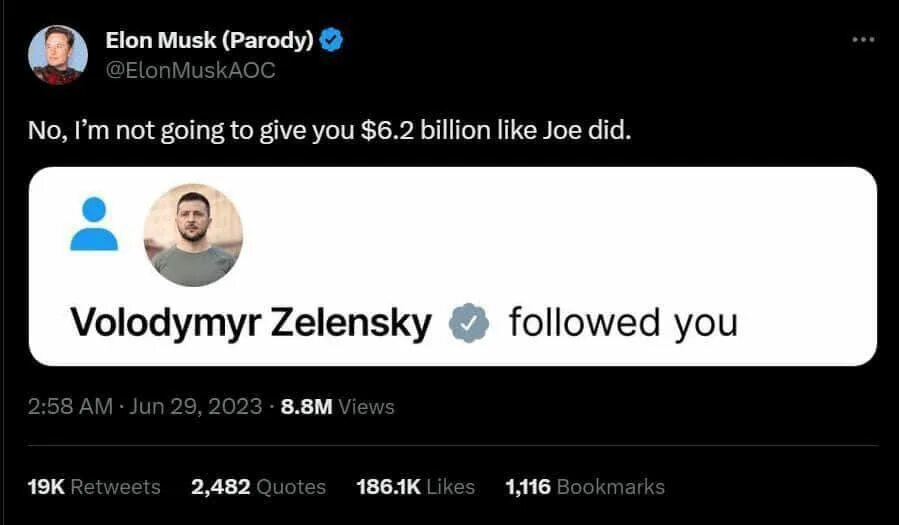Open the 2,482 Quotes list
The image size is (899, 525).
[x=258, y=487]
